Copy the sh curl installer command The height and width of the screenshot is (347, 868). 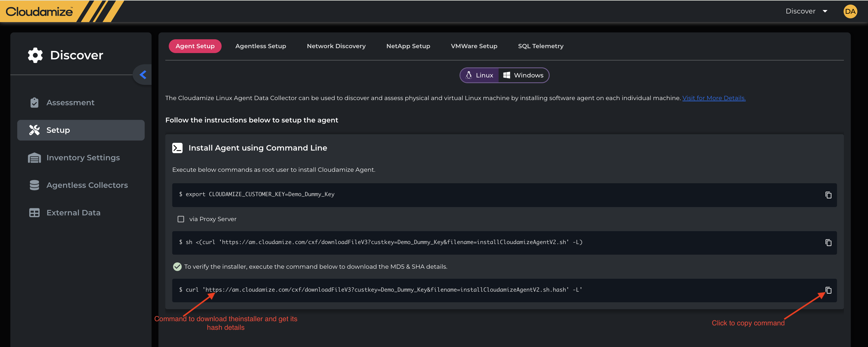[828, 243]
